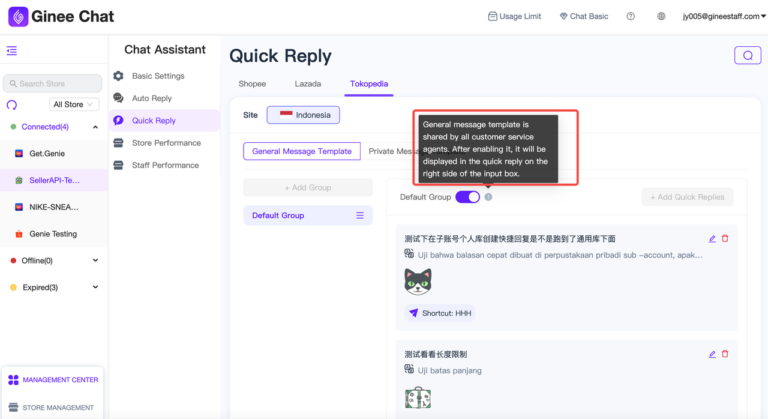Click the globe language icon
768x419 pixels.
661,17
